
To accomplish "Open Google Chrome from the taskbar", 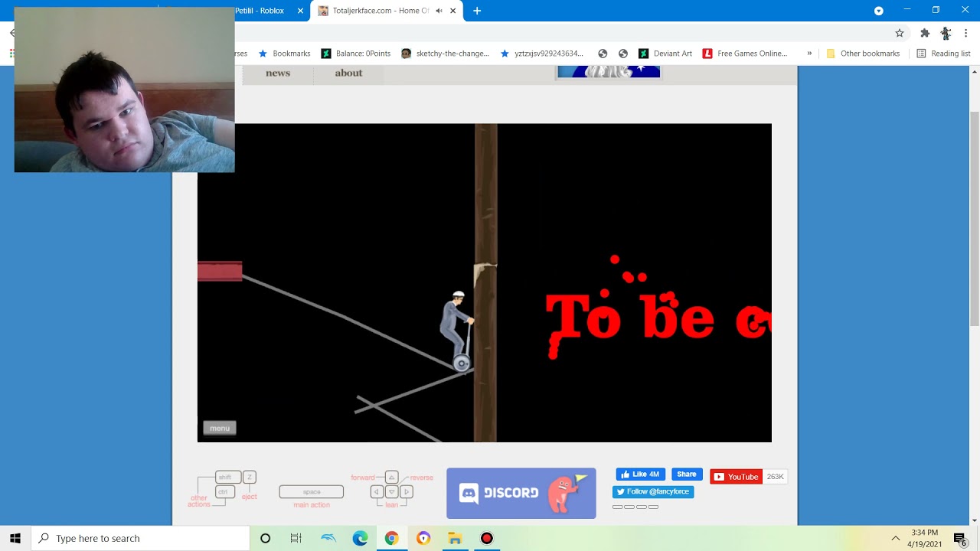I will coord(391,538).
